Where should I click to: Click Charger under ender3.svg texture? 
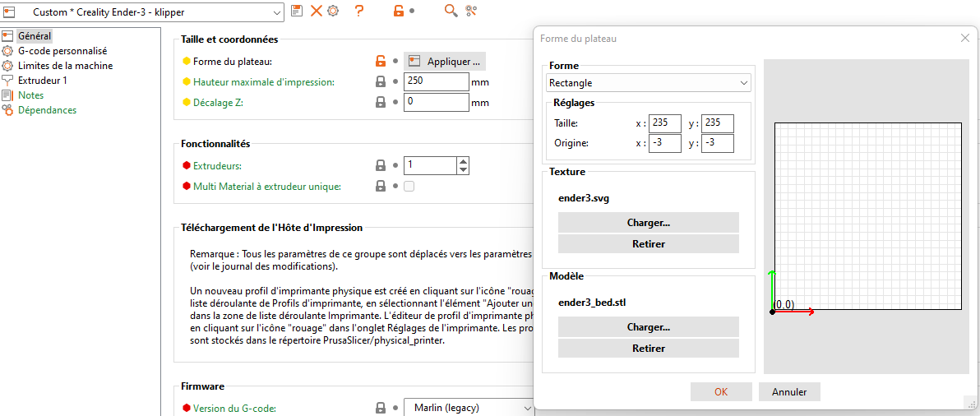point(648,222)
